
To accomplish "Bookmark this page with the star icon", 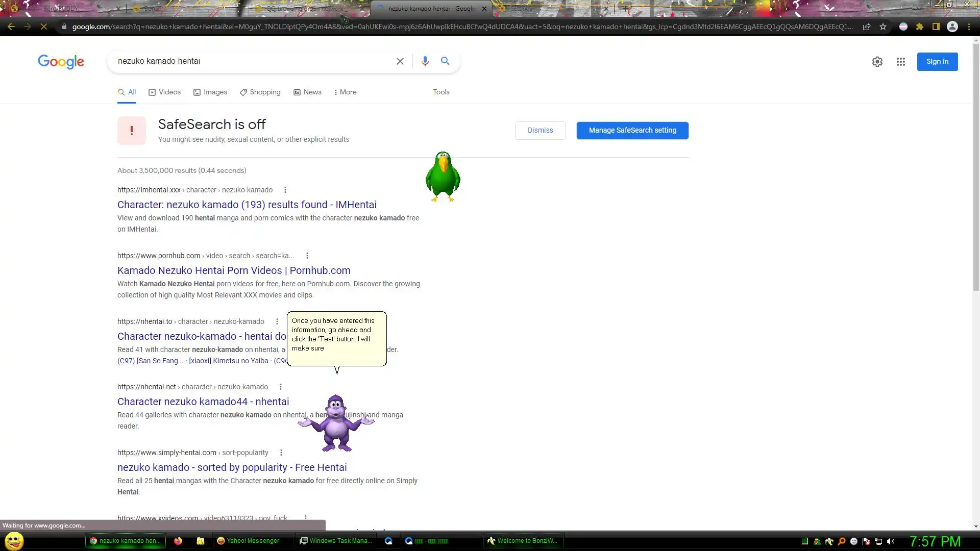I will pyautogui.click(x=883, y=27).
